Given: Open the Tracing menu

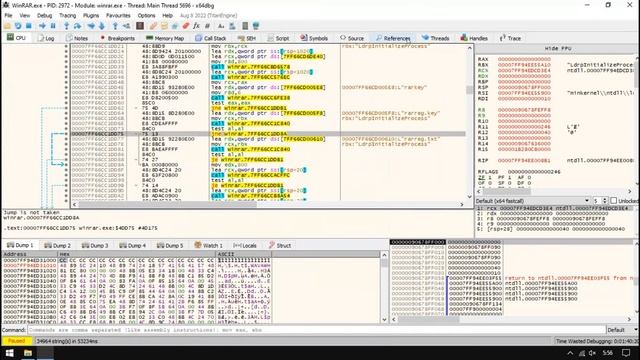Looking at the screenshot, I should [x=67, y=16].
